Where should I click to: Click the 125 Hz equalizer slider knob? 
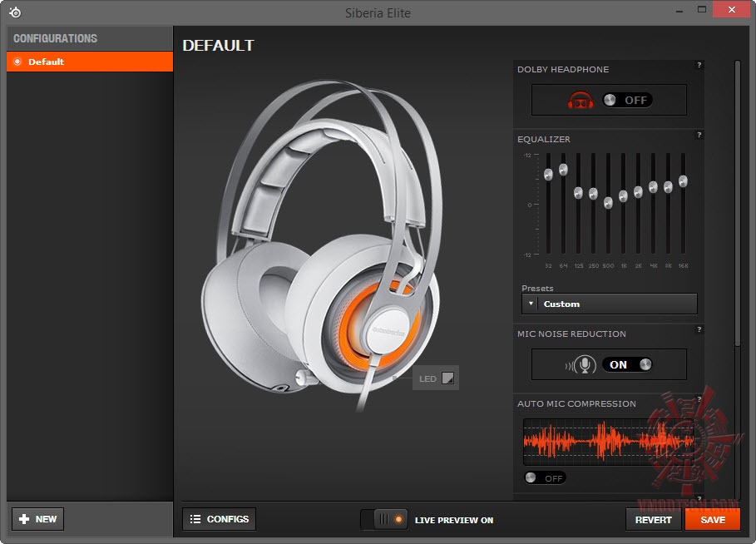coord(578,193)
